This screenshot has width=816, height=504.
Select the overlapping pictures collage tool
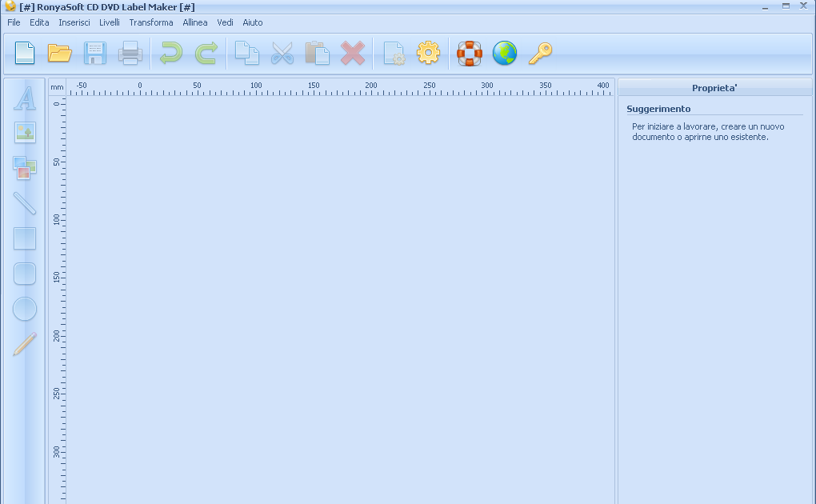pyautogui.click(x=25, y=168)
